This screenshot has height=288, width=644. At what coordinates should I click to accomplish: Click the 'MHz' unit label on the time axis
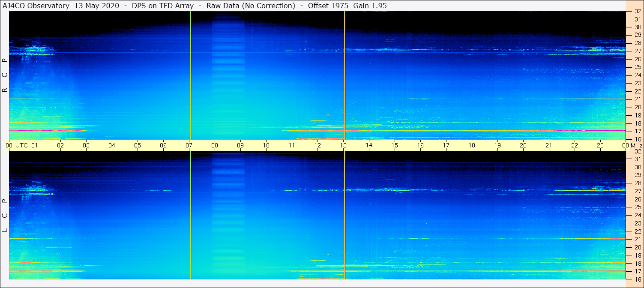pyautogui.click(x=636, y=145)
